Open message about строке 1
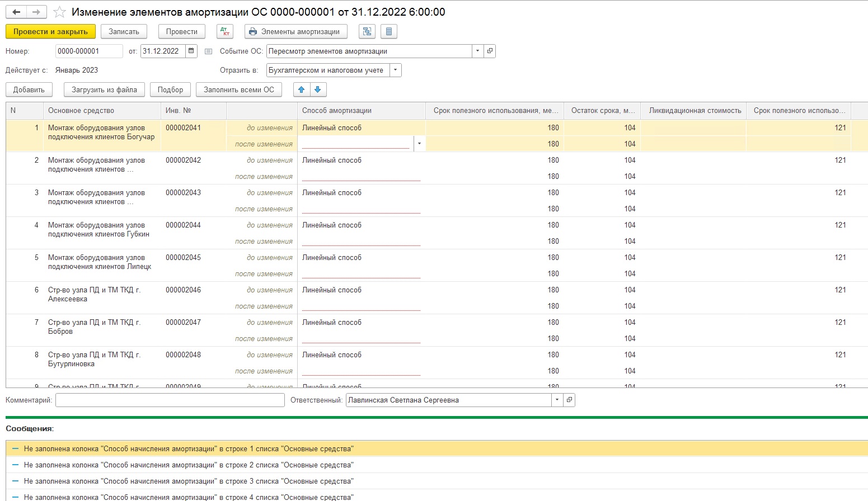868x501 pixels. [x=437, y=448]
